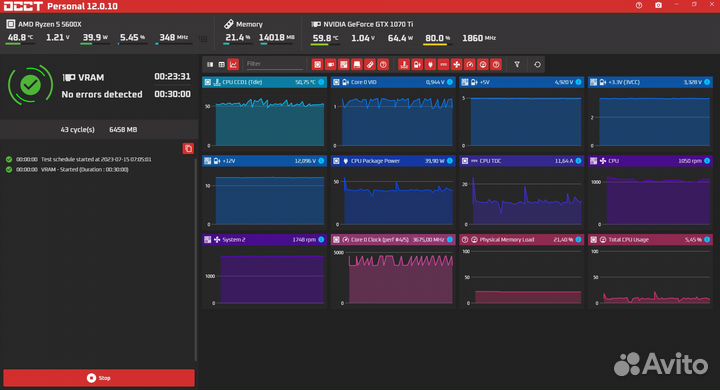Focus the Filter text field
The image size is (720, 390).
(274, 64)
